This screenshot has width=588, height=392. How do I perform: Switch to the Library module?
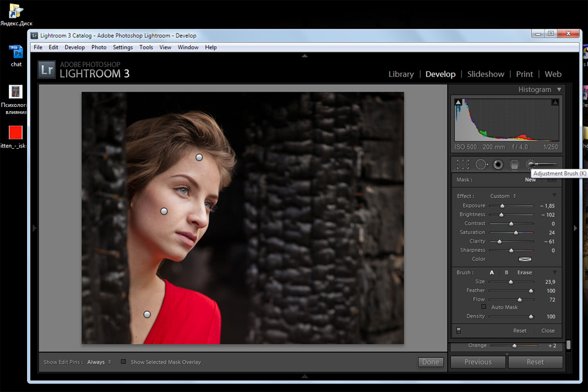401,74
